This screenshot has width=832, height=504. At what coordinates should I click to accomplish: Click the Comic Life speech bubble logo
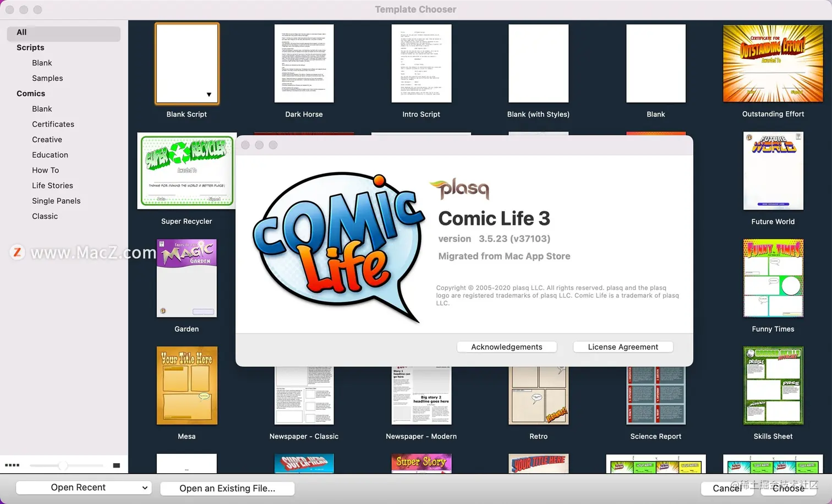point(338,246)
